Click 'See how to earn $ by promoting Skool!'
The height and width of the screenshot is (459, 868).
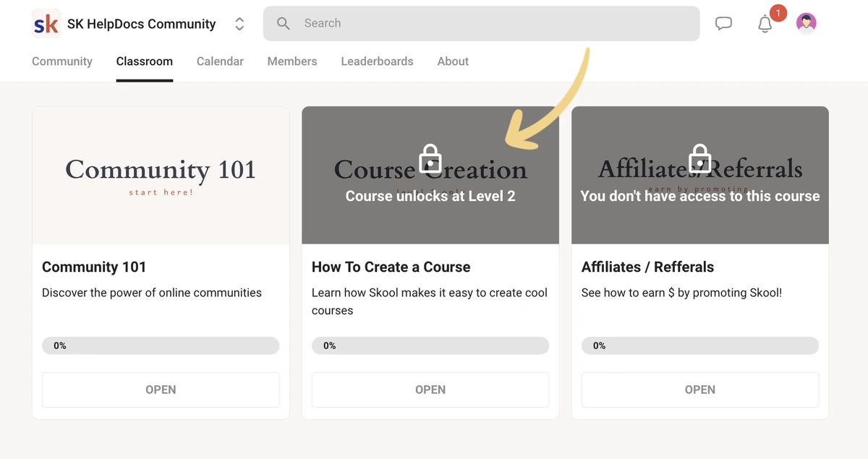(x=682, y=293)
